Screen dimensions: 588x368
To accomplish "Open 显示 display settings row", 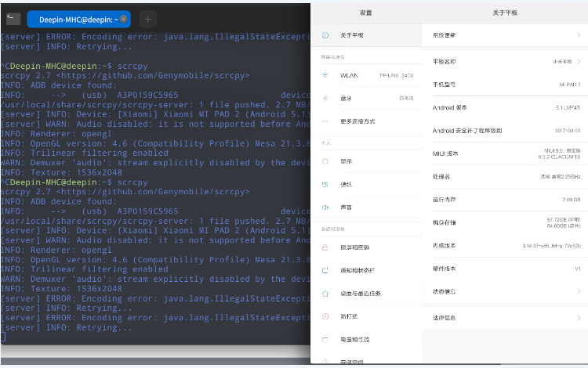I will coord(366,161).
